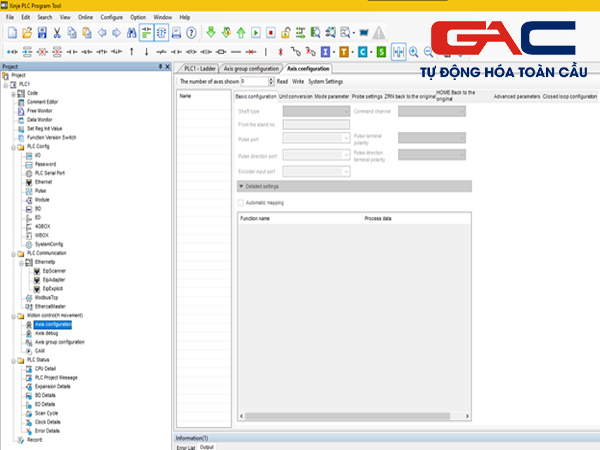Click the green download-to-PLC arrow icon

[211, 33]
